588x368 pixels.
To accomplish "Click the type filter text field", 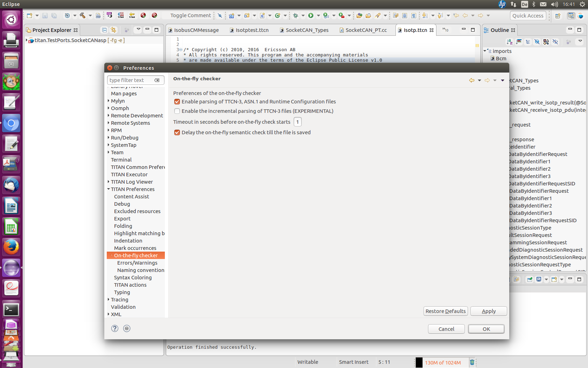I will point(131,80).
